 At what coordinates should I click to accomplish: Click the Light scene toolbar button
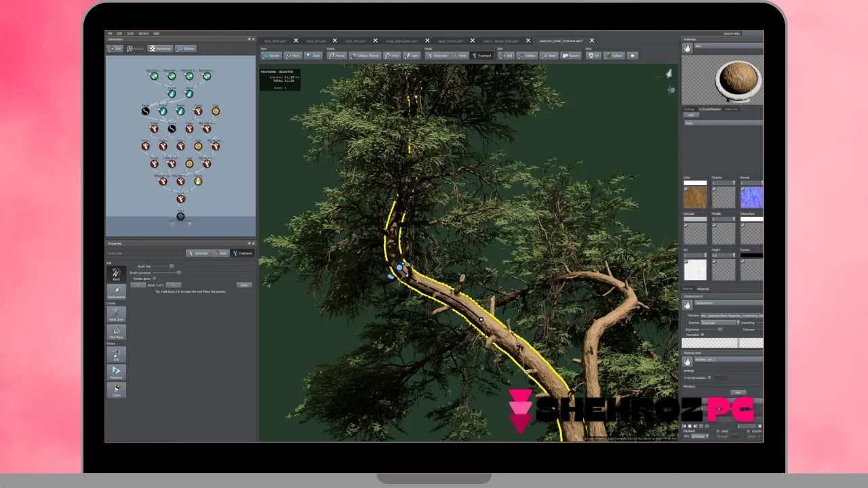click(x=412, y=56)
